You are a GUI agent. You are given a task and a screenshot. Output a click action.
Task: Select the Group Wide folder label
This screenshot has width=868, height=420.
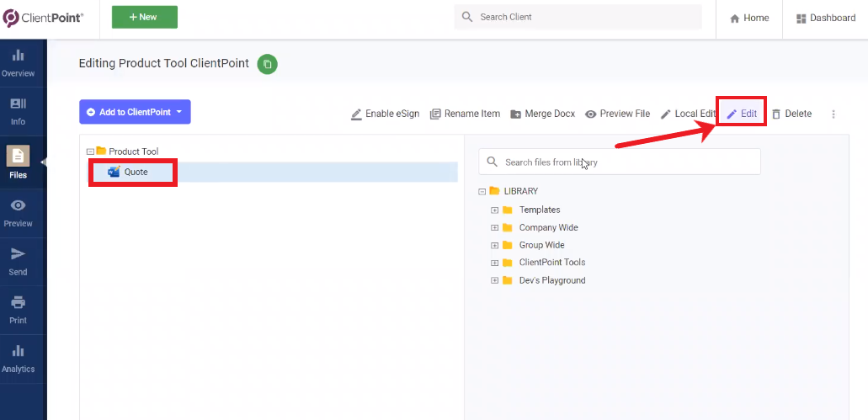coord(542,245)
